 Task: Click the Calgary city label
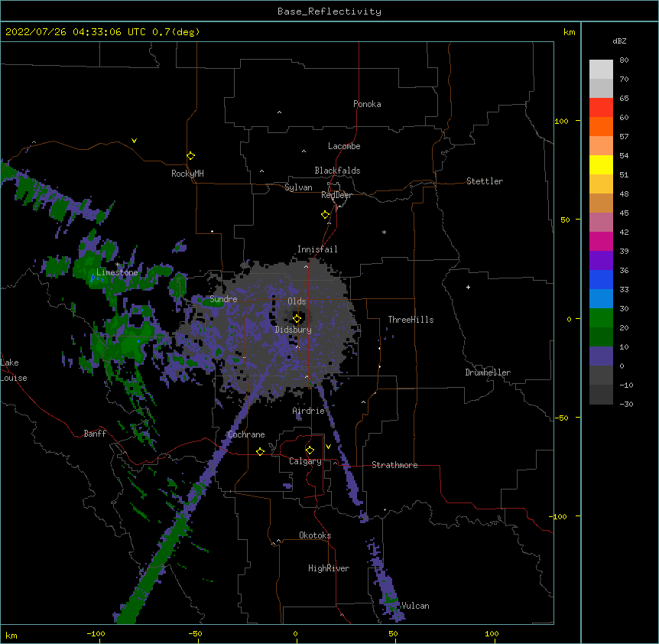click(x=305, y=461)
